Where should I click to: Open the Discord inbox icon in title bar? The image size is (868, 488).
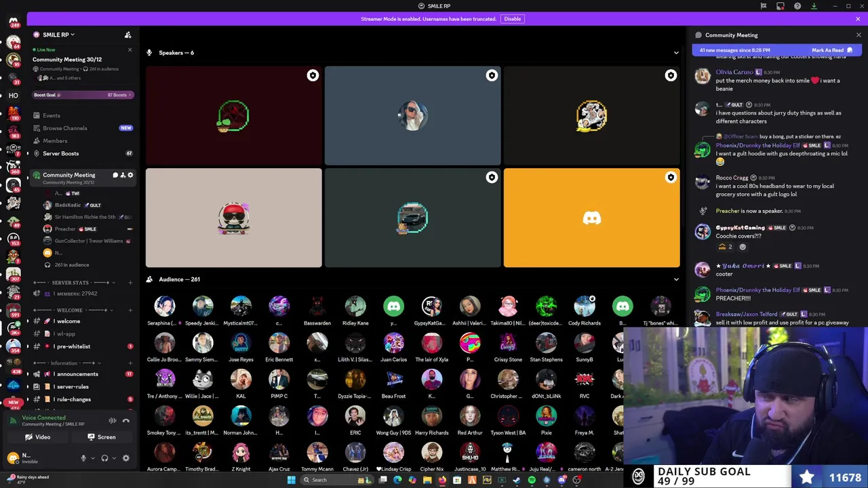click(781, 6)
